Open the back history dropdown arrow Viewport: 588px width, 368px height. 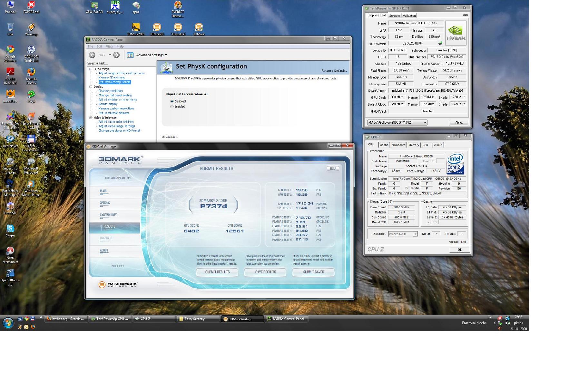[110, 55]
